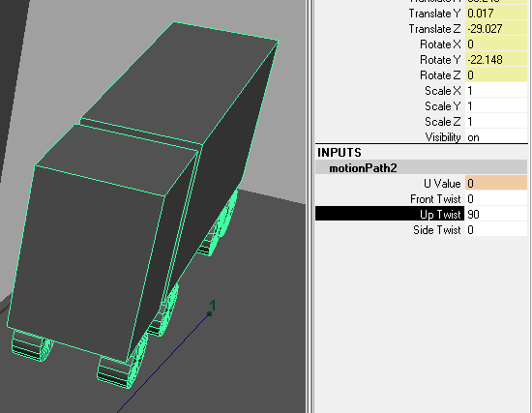Screen dimensions: 532x413
Task: Click the Rotate Z value field
Action: click(x=496, y=75)
